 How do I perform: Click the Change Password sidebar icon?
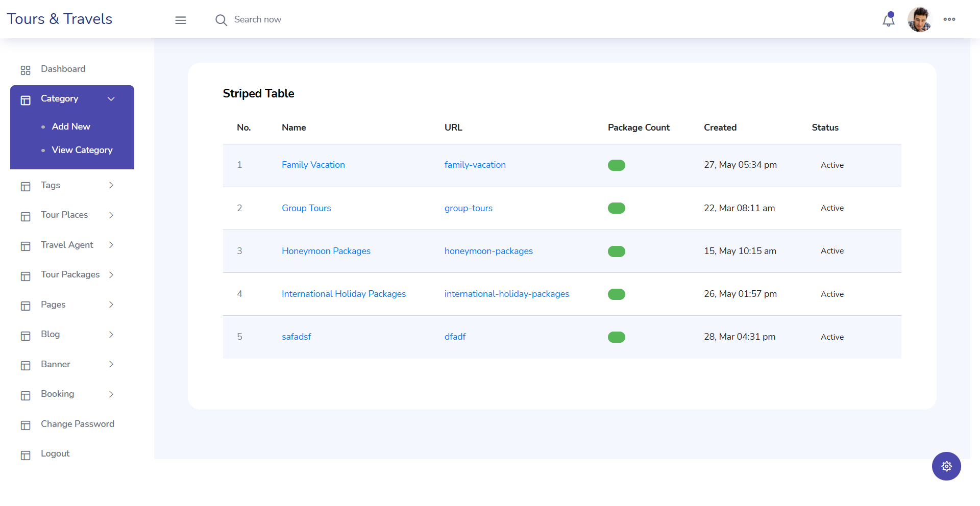[26, 425]
